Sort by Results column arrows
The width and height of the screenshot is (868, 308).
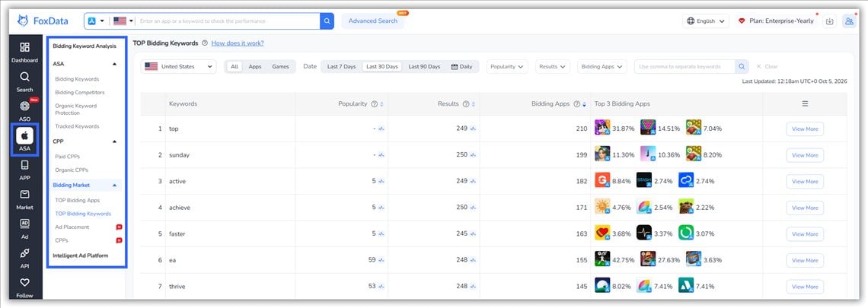point(474,104)
